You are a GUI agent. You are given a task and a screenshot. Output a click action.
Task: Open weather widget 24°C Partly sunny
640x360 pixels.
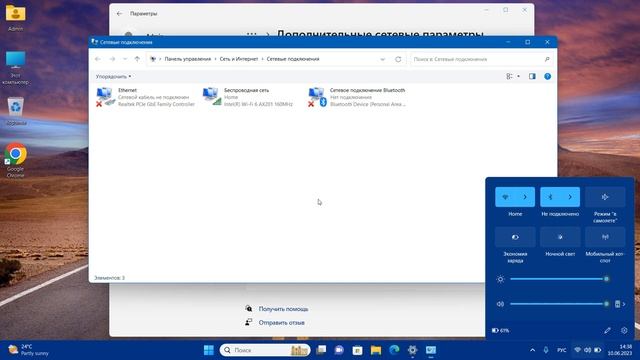[x=29, y=350]
